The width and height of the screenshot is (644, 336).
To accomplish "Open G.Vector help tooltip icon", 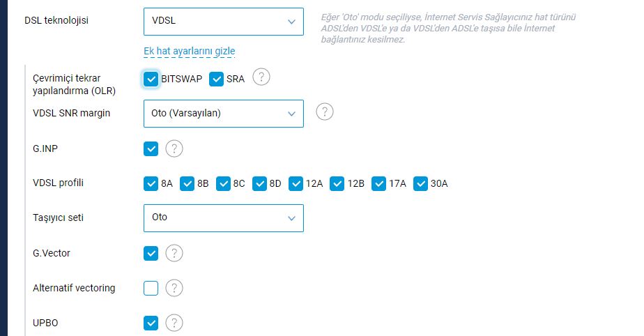I will pos(174,254).
